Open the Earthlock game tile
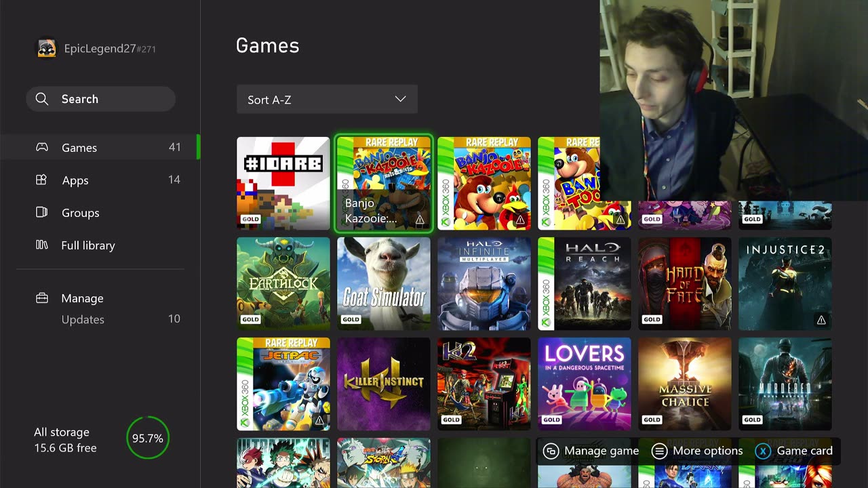This screenshot has height=488, width=868. (283, 284)
